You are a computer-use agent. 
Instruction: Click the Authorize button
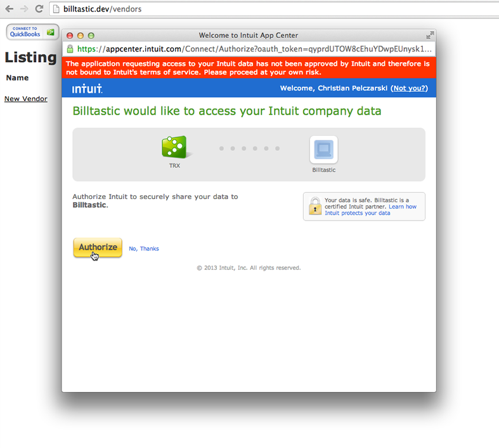[98, 247]
